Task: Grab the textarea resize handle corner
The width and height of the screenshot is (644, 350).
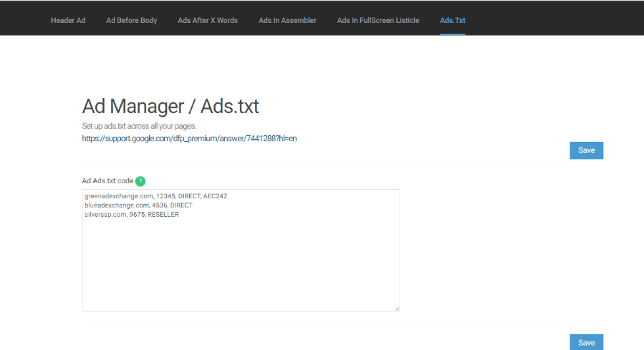Action: (x=396, y=308)
